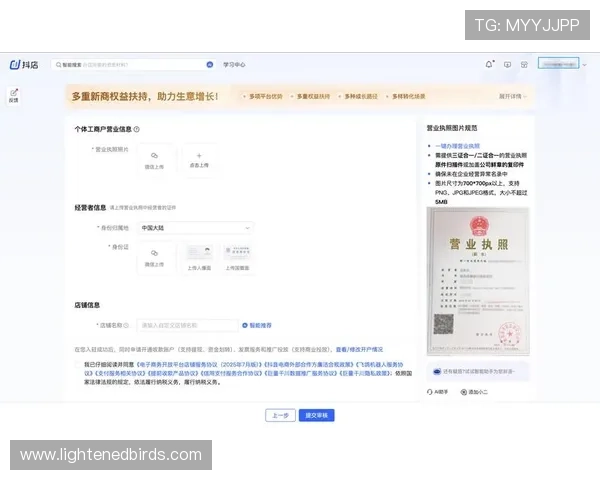600x480 pixels.
Task: Click the assistant chat prompt bubble
Action: [478, 372]
